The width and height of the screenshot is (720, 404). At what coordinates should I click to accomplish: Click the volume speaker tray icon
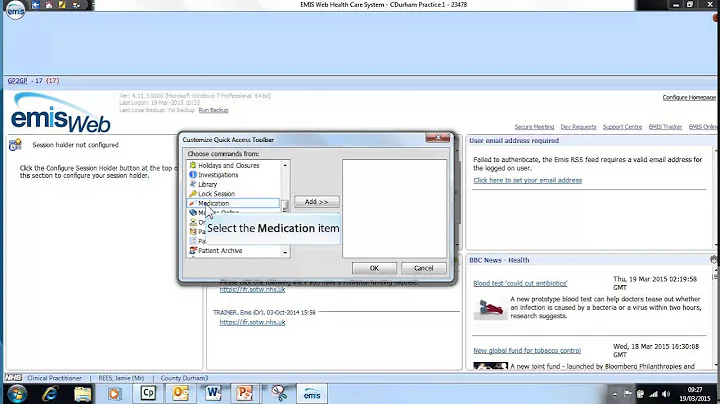tap(666, 394)
